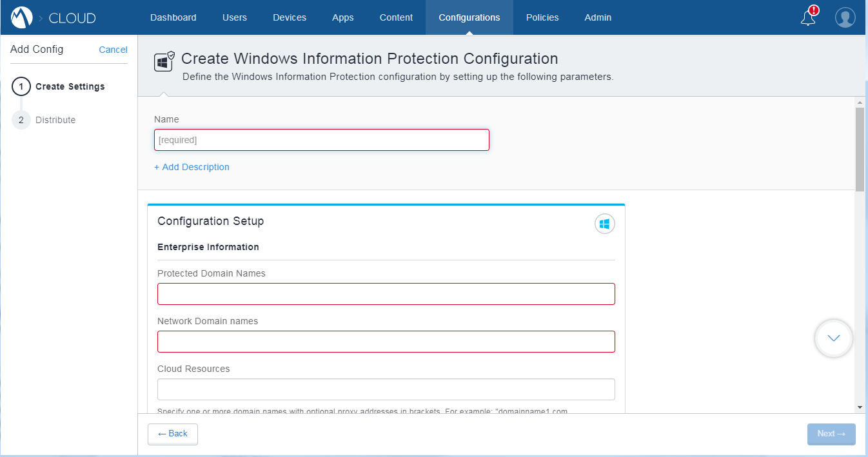
Task: Navigate to the Apps tab
Action: pos(342,17)
